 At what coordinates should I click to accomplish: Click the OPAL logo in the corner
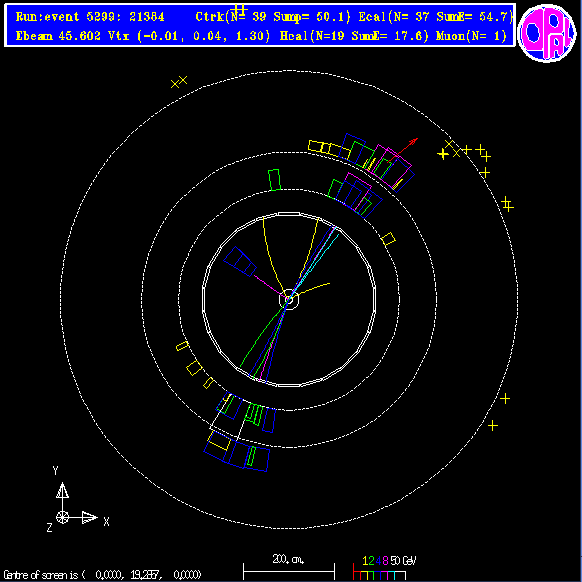tap(546, 33)
